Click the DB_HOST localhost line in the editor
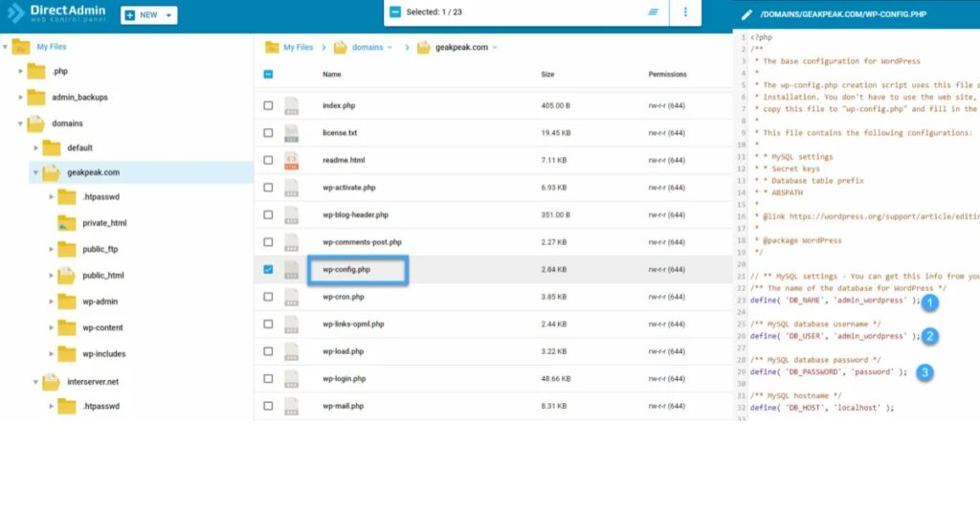 click(x=822, y=408)
